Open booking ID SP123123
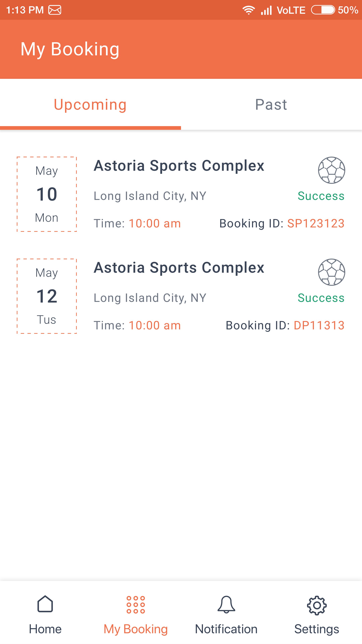Image resolution: width=362 pixels, height=644 pixels. [316, 224]
